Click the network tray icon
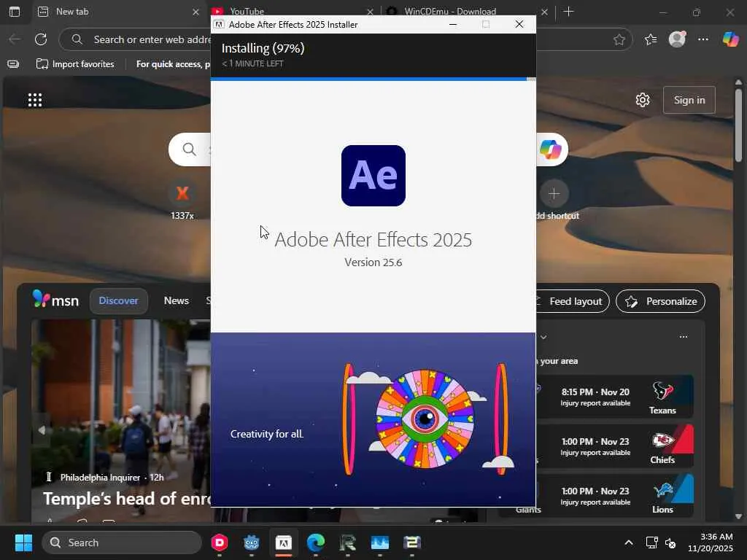The height and width of the screenshot is (560, 747). 651,542
